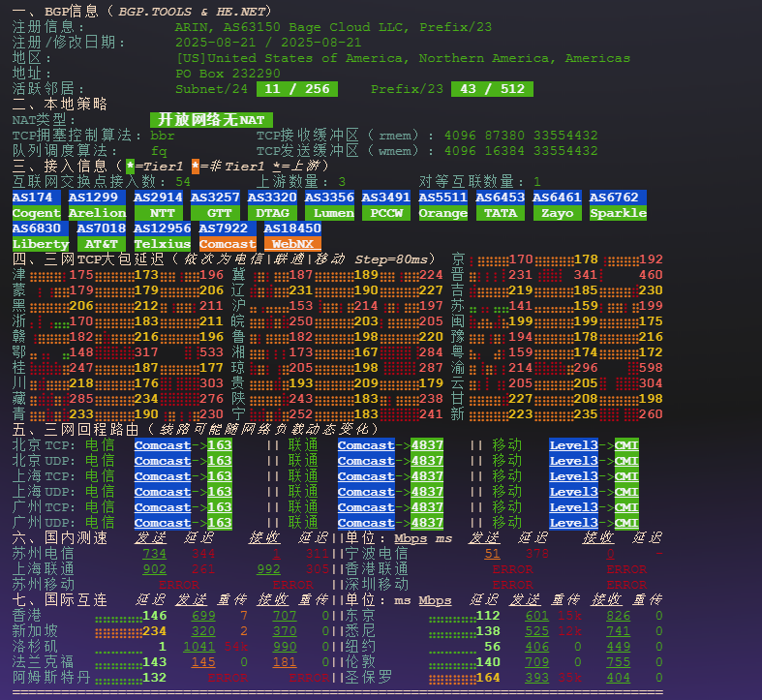Click 苏州电信 send speed 734
Image resolution: width=762 pixels, height=700 pixels.
pyautogui.click(x=155, y=554)
